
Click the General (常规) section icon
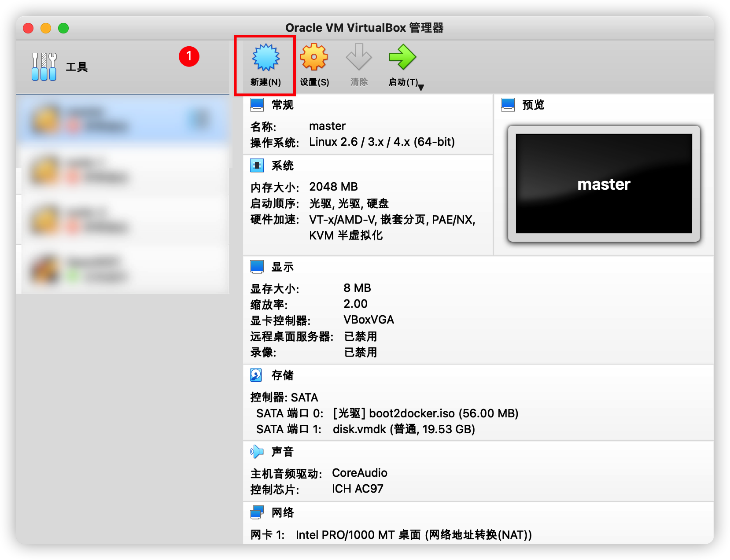coord(257,105)
